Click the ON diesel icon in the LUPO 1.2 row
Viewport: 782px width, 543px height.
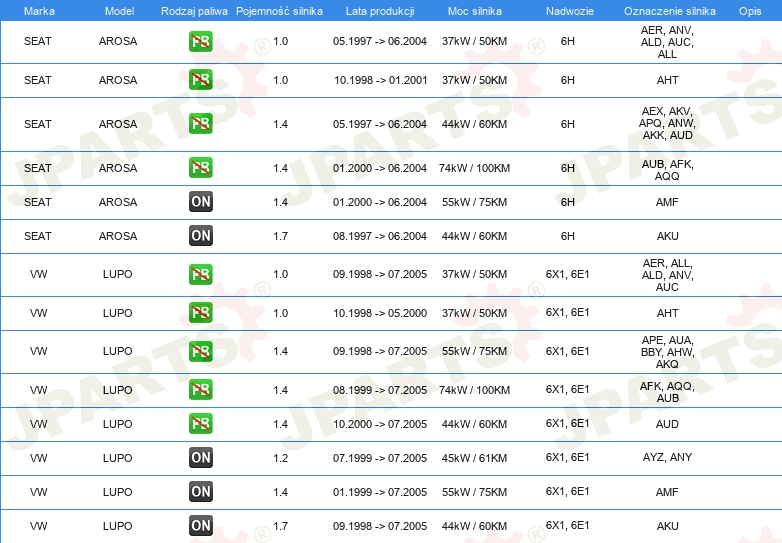pos(200,457)
